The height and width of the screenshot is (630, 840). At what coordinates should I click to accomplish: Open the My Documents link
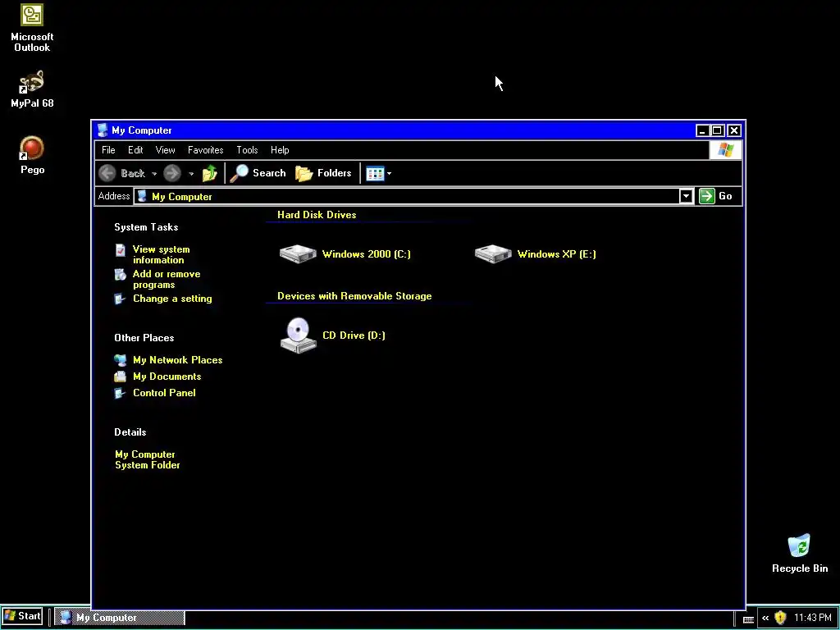[167, 377]
